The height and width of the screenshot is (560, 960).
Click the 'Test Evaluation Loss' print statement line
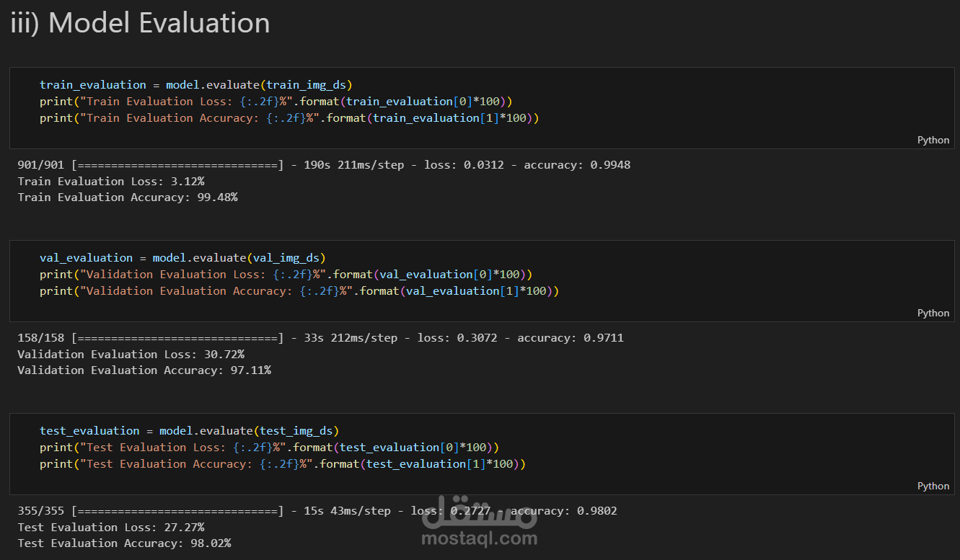[x=270, y=448]
